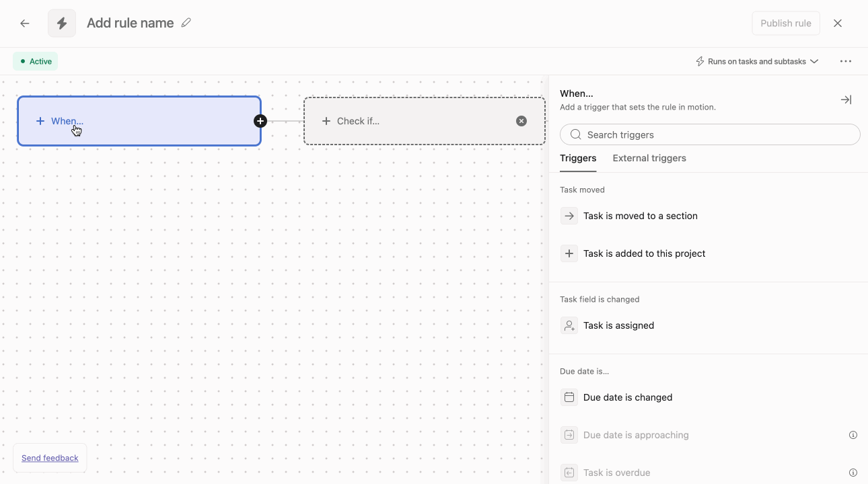The image size is (868, 484).
Task: Edit rule name with pencil icon
Action: click(x=186, y=23)
